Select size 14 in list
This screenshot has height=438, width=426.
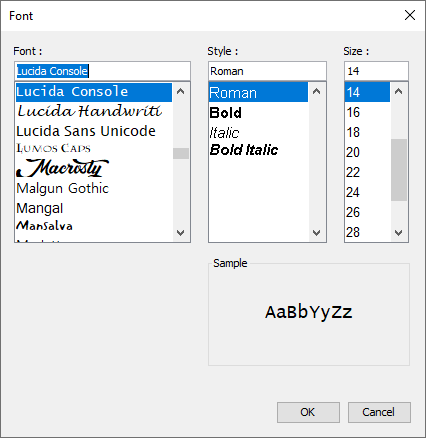click(367, 92)
